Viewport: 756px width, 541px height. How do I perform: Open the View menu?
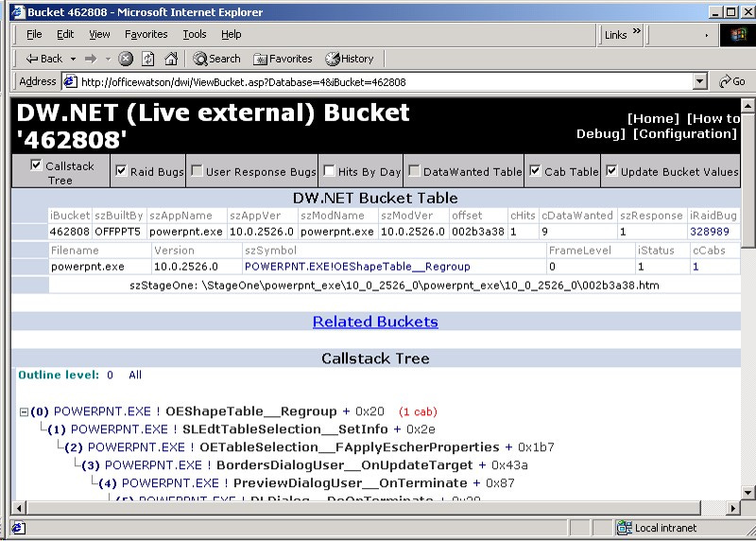coord(99,34)
